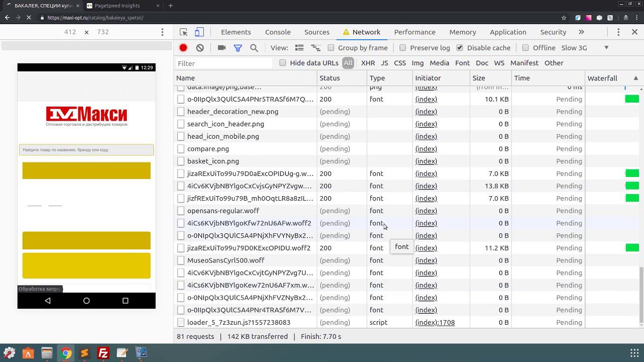Image resolution: width=644 pixels, height=362 pixels.
Task: Open the Memory tab
Action: click(463, 32)
